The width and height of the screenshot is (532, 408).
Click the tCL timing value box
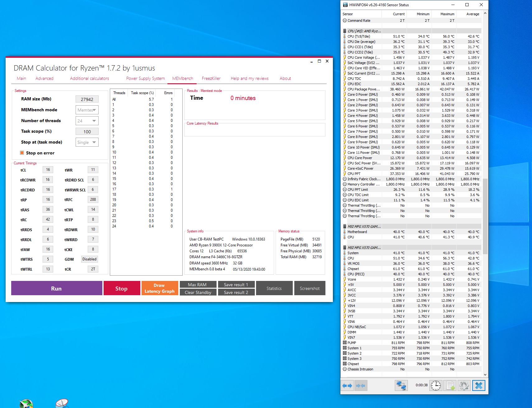[48, 170]
